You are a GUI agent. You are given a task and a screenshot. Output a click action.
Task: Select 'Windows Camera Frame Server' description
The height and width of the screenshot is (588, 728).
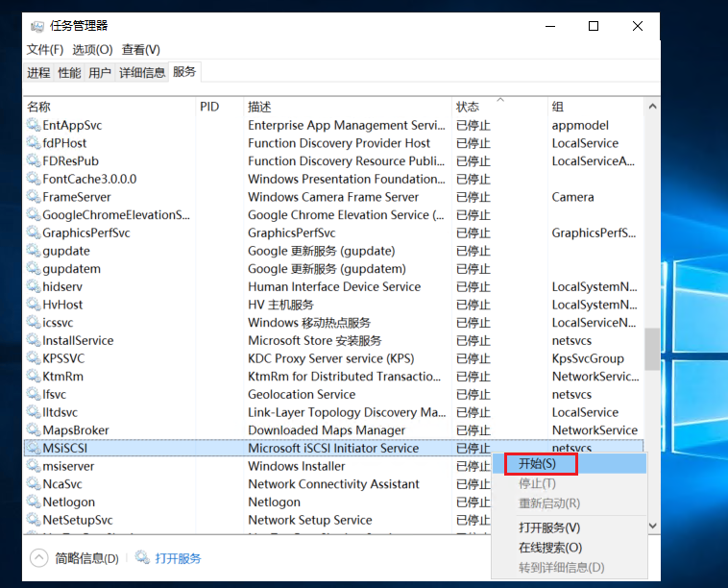333,197
